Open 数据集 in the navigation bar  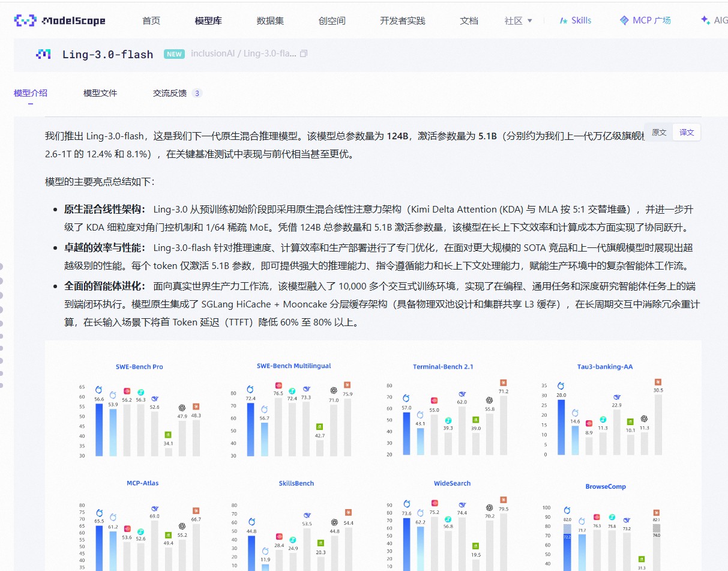(x=270, y=20)
